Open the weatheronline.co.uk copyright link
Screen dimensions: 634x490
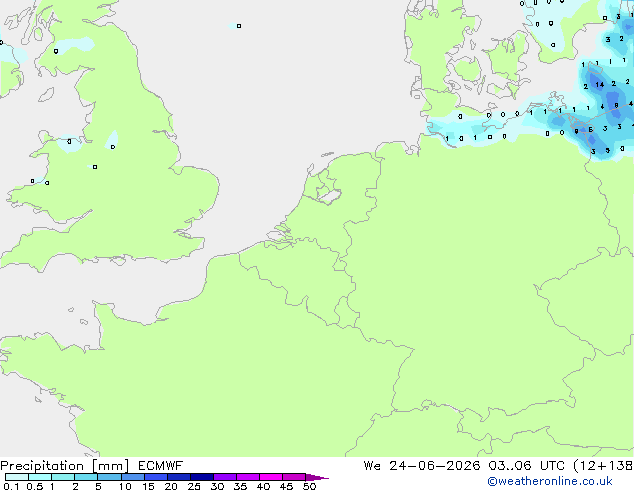[549, 481]
